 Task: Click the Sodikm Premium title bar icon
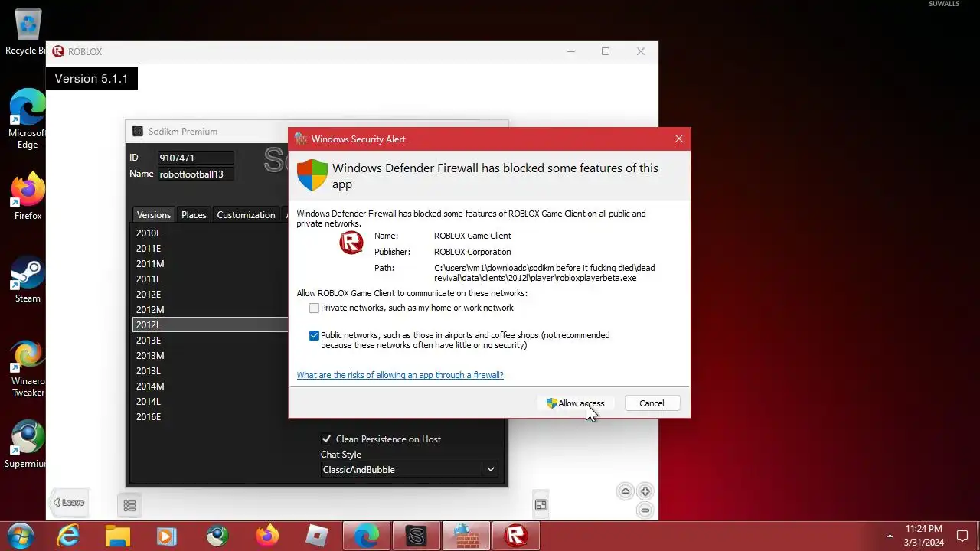[x=138, y=132]
